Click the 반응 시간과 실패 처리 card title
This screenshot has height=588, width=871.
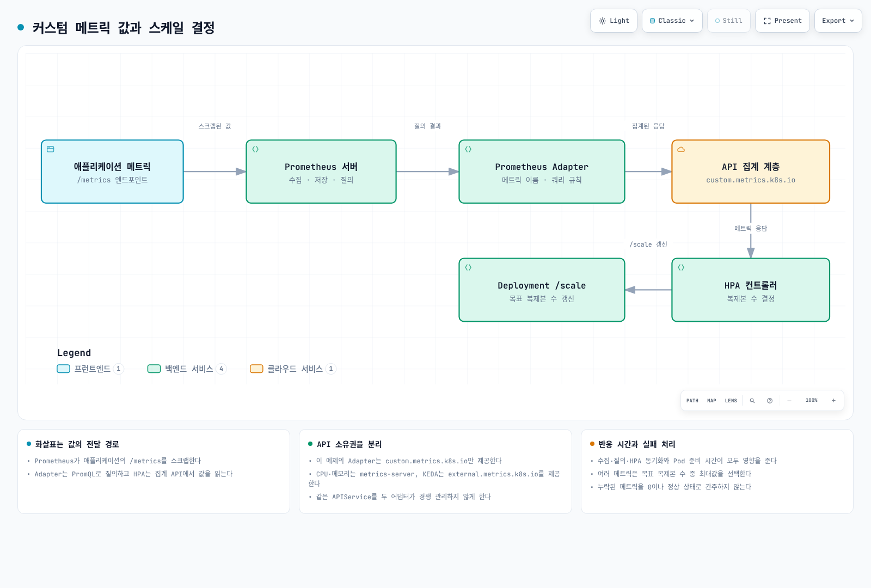pos(637,444)
